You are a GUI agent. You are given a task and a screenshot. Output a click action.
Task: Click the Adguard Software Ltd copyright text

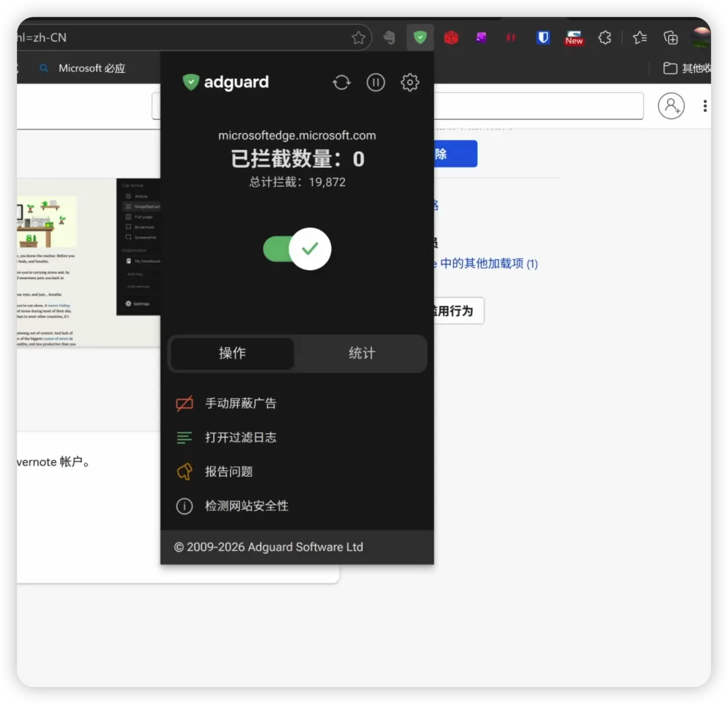pos(268,547)
